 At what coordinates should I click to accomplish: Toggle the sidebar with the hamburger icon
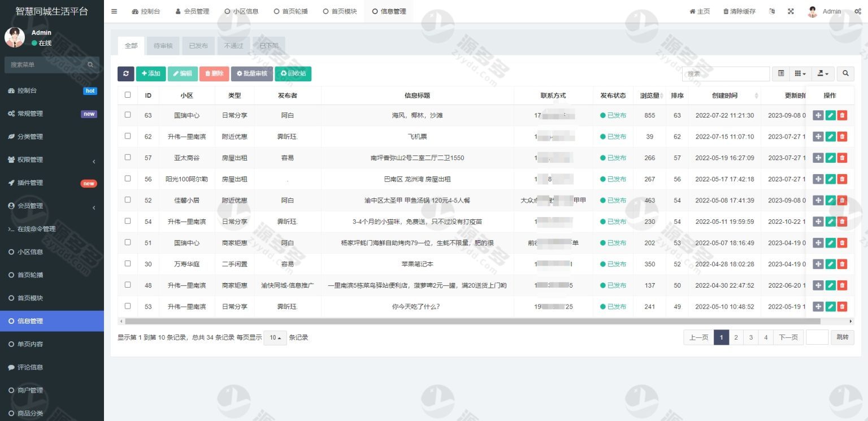(x=114, y=11)
